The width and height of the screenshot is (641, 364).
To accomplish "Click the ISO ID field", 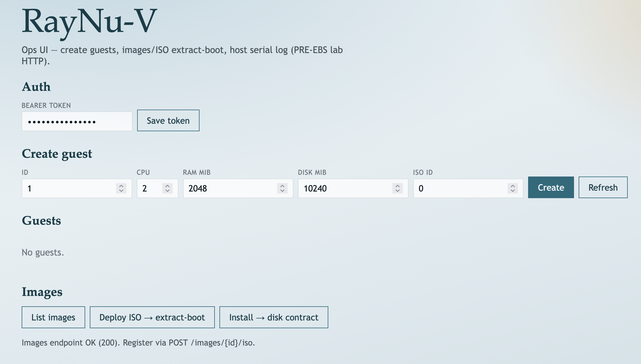I will (468, 188).
